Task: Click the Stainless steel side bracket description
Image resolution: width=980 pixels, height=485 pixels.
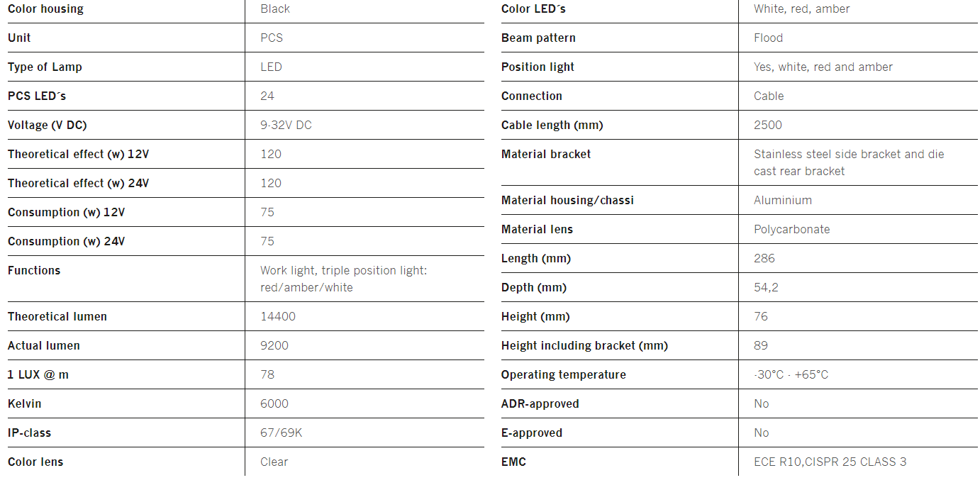Action: 849,162
